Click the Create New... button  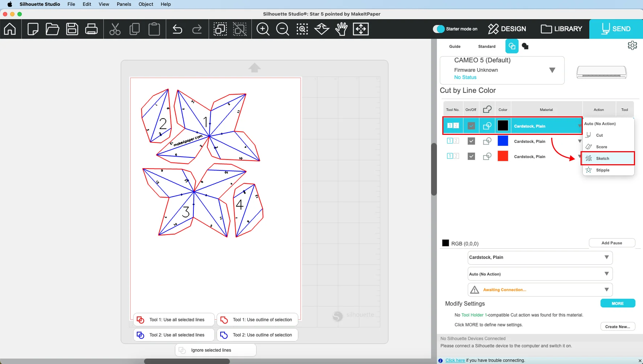pyautogui.click(x=618, y=327)
